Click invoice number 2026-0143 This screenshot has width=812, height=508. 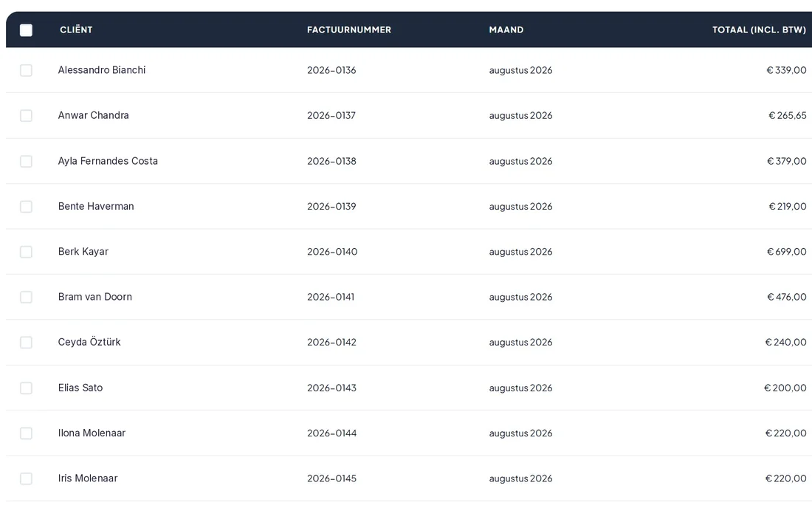point(331,388)
